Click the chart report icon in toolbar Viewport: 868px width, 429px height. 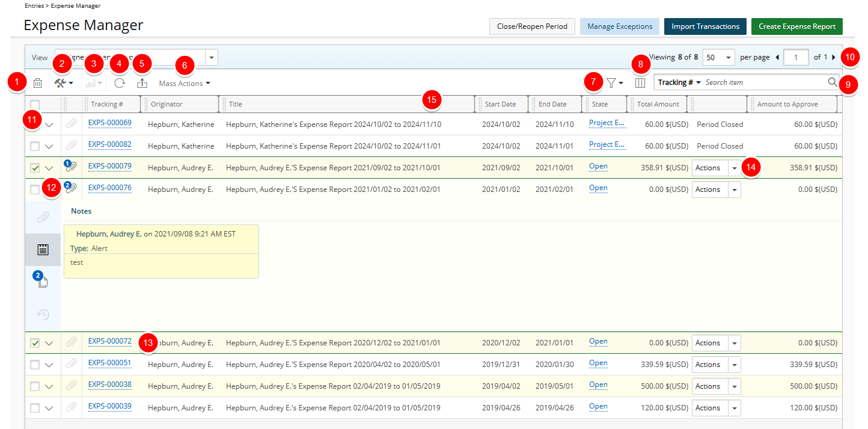click(x=93, y=83)
